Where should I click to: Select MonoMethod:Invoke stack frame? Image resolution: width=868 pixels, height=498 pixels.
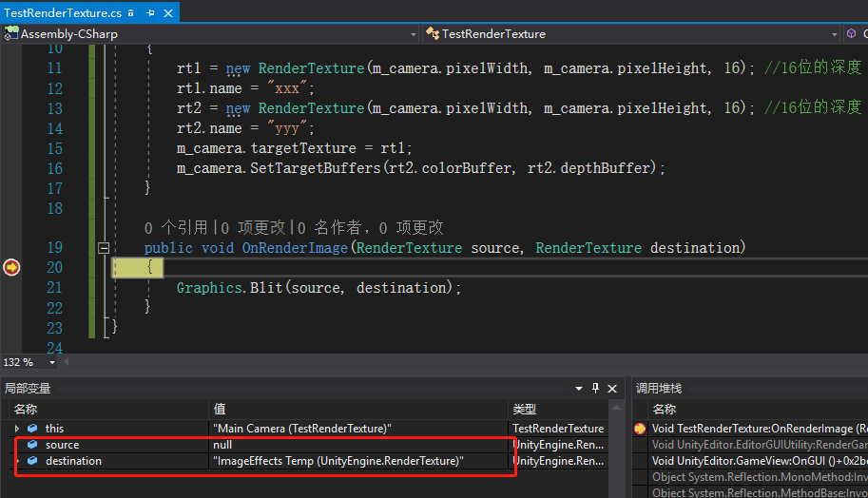tap(760, 476)
